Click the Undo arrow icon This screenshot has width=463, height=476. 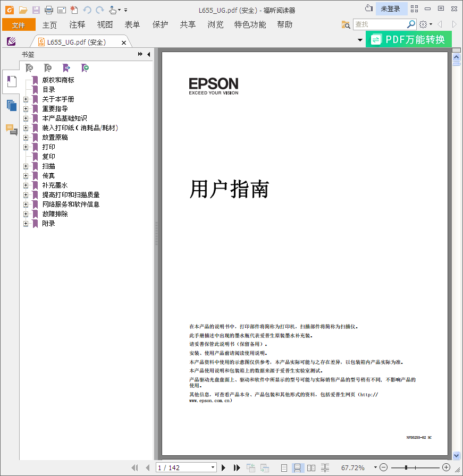coord(87,10)
